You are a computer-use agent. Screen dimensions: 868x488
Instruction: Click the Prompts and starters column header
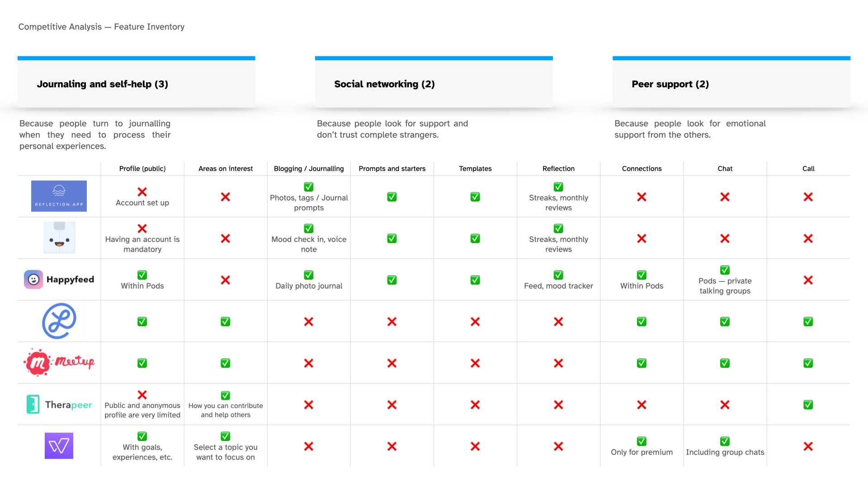coord(392,169)
